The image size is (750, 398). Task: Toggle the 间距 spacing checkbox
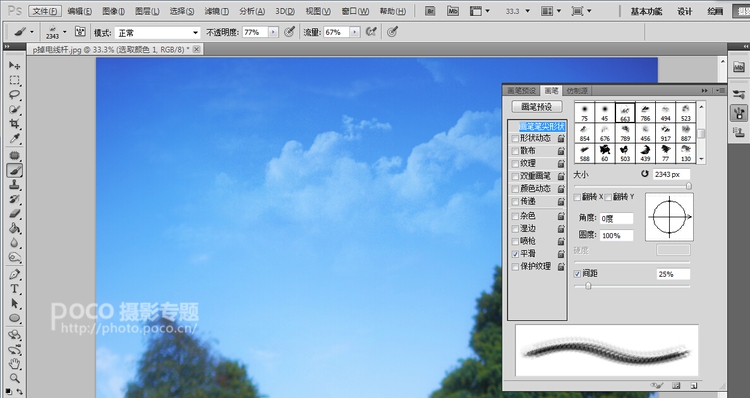pyautogui.click(x=577, y=274)
